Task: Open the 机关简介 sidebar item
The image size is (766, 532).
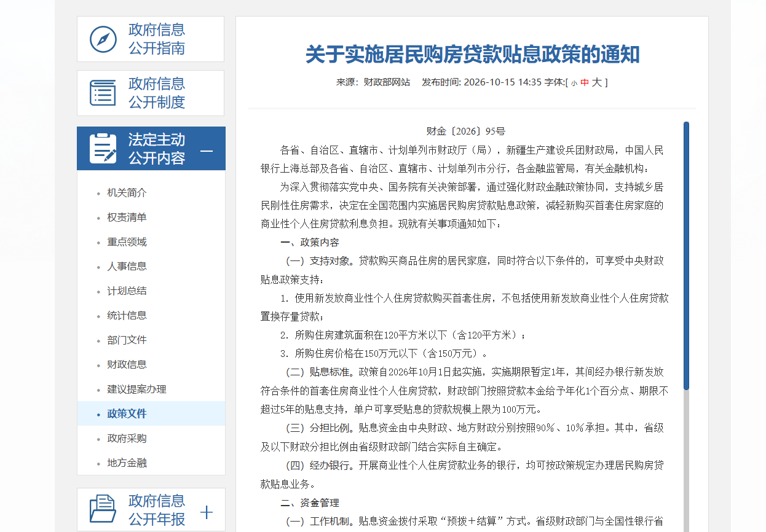Action: point(127,193)
